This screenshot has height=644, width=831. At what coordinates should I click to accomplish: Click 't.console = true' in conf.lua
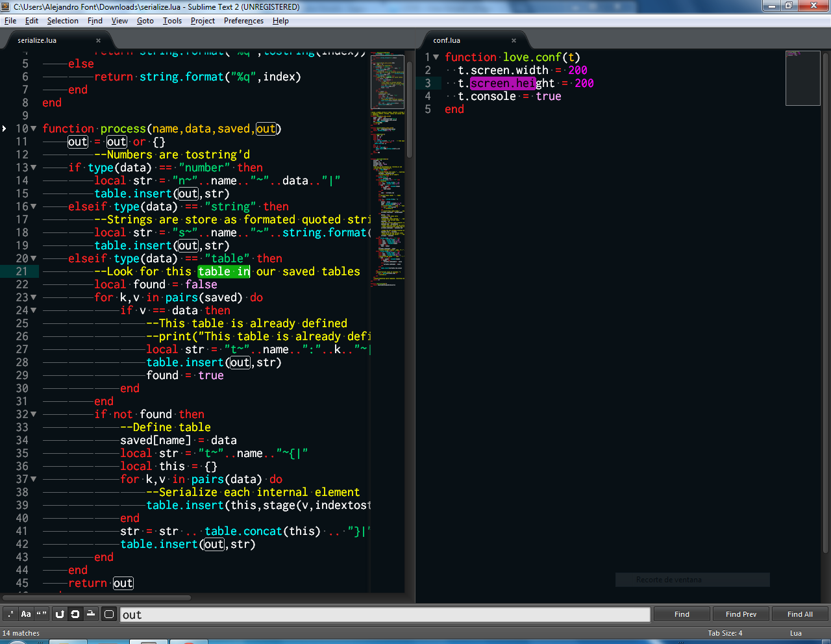510,96
